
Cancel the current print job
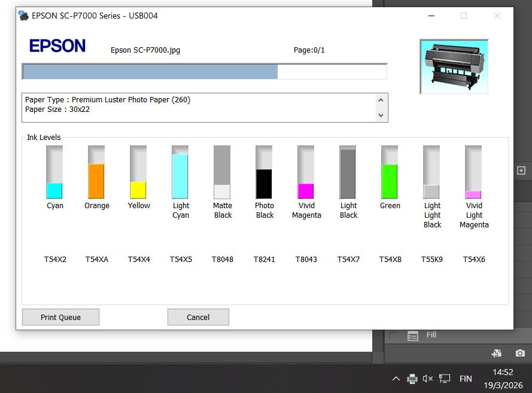point(198,317)
